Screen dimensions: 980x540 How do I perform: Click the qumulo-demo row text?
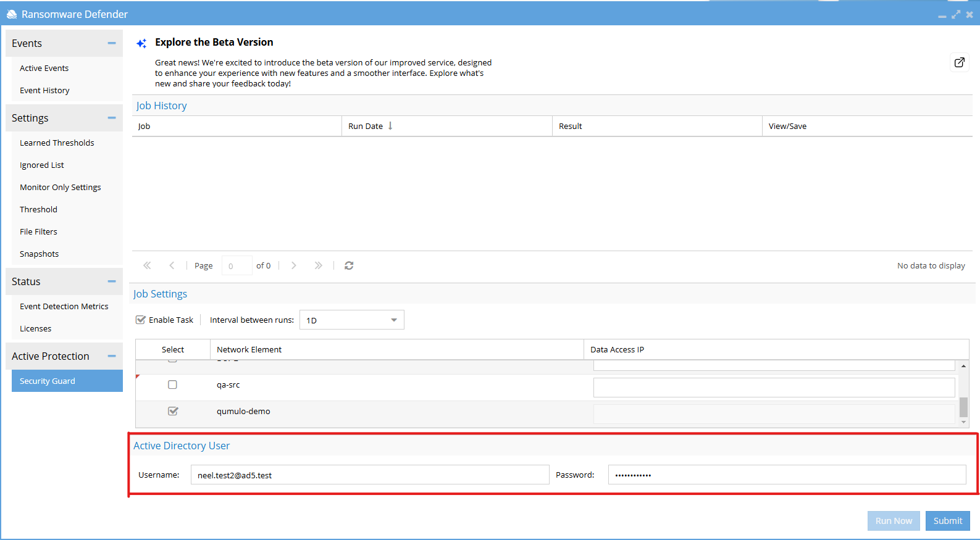coord(243,411)
